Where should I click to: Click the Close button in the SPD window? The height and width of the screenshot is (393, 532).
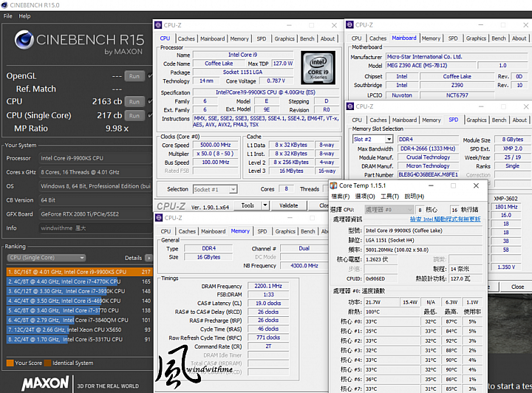tap(517, 287)
